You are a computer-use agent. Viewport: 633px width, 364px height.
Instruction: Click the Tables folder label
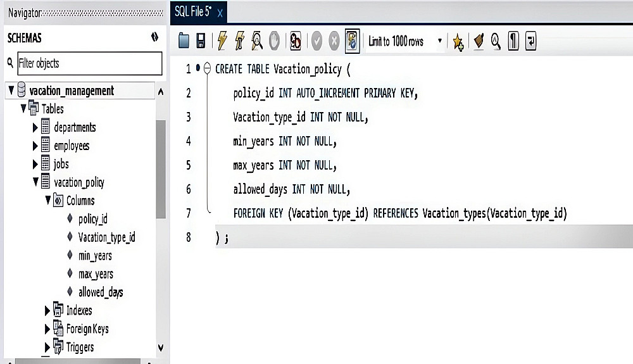53,109
